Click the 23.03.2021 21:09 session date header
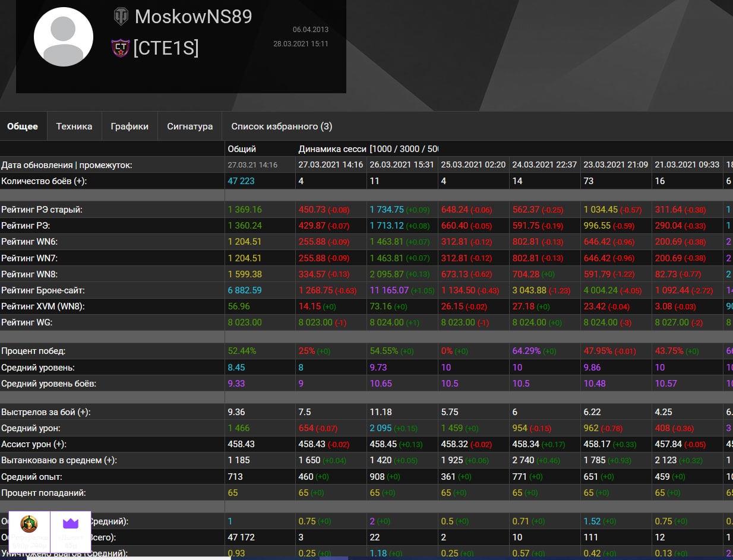The image size is (733, 560). click(x=615, y=164)
